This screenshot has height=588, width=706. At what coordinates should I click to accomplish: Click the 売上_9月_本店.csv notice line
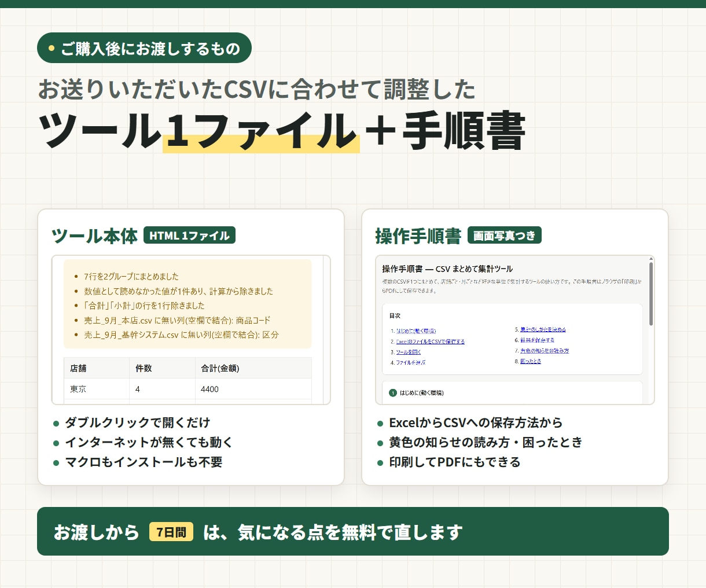(177, 320)
